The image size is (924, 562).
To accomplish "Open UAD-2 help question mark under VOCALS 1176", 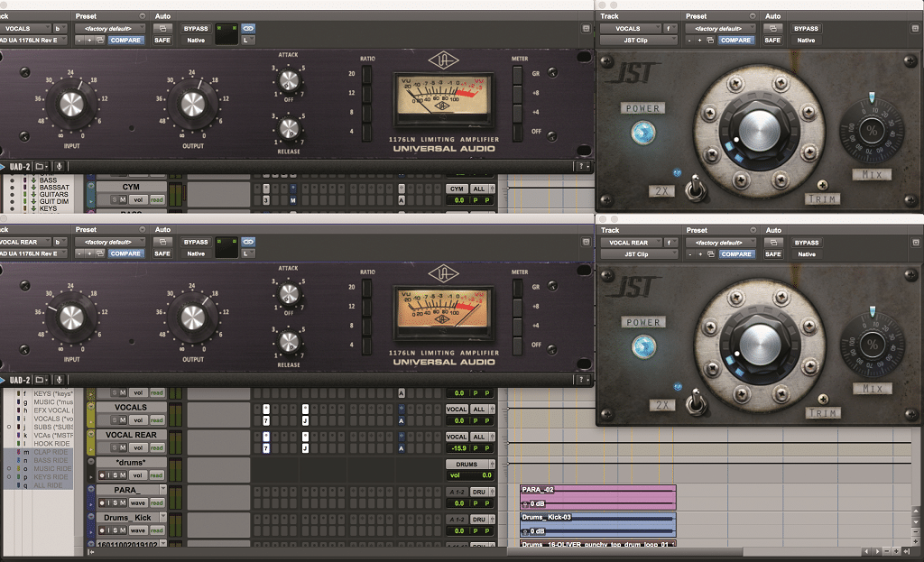I will [x=582, y=166].
